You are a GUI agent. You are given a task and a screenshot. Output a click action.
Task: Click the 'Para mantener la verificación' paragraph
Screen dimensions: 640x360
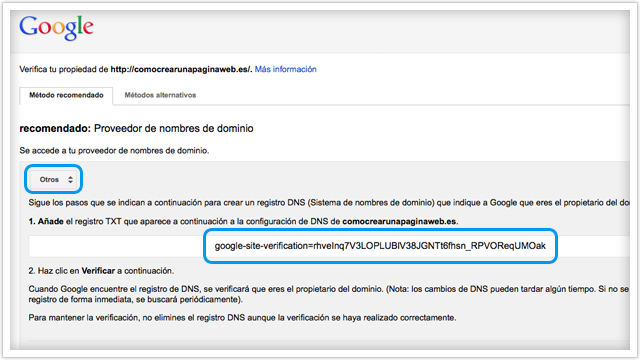click(242, 318)
